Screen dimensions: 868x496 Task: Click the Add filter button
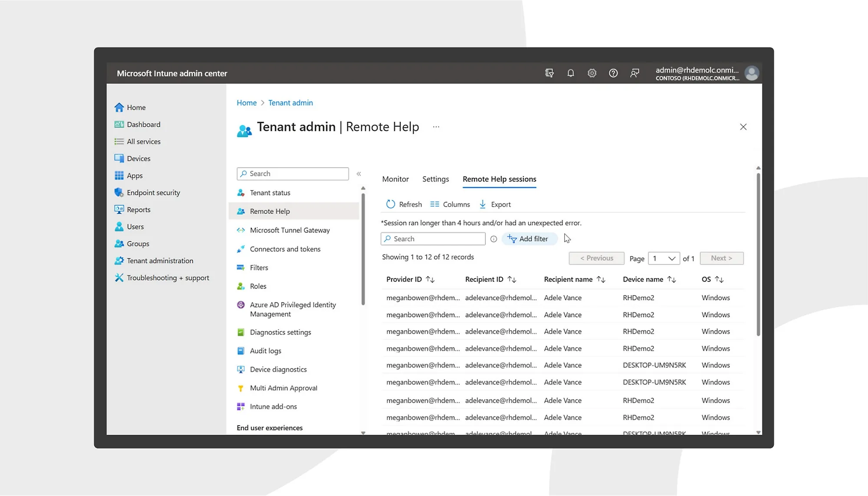(529, 239)
